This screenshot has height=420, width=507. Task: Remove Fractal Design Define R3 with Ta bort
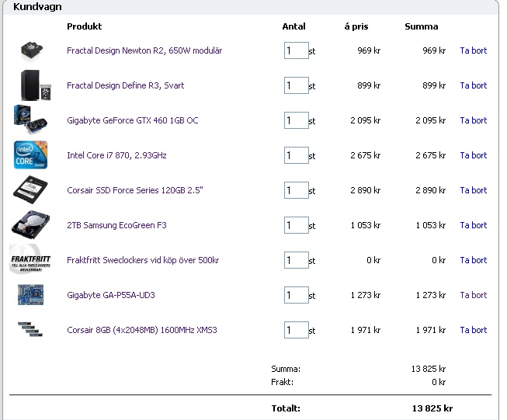[x=473, y=85]
